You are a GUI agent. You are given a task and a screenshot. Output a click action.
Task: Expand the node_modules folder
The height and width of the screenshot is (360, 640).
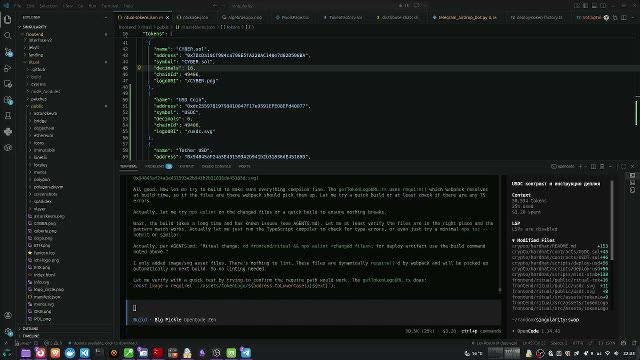45,91
